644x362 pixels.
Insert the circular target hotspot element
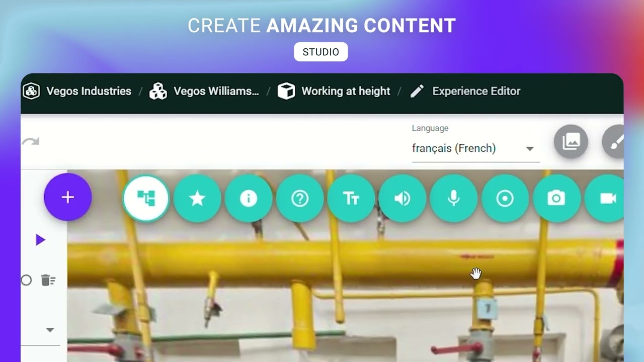pyautogui.click(x=505, y=199)
